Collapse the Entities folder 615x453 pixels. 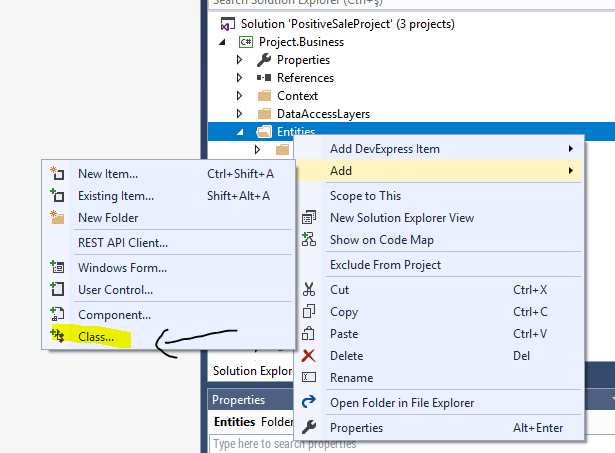click(x=240, y=132)
